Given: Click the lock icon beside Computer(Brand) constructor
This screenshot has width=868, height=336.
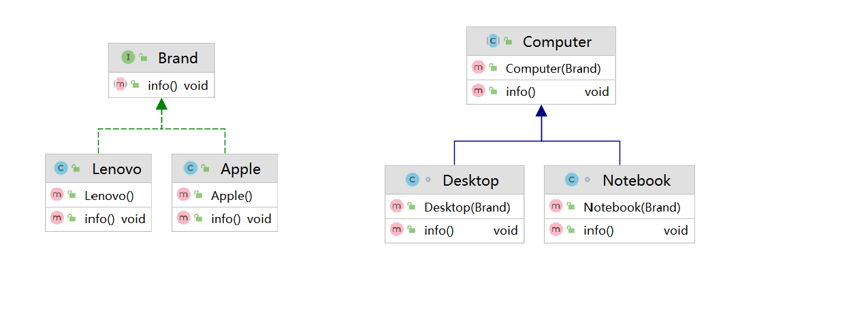Looking at the screenshot, I should point(493,69).
